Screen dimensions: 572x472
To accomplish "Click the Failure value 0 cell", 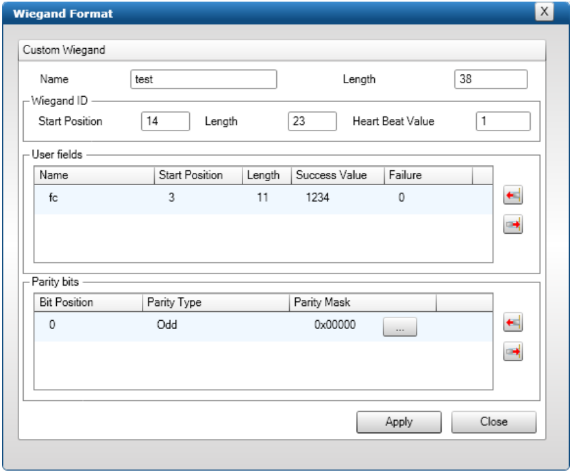I will pyautogui.click(x=401, y=198).
